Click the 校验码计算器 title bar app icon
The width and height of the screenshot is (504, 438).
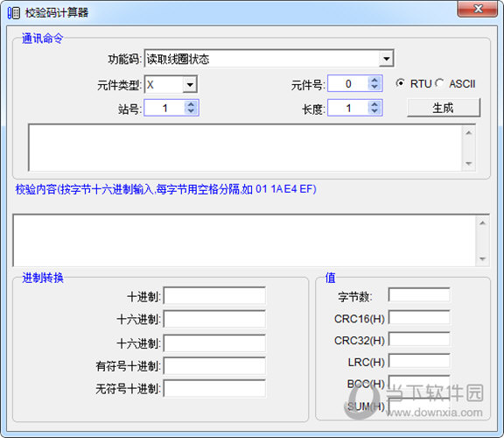pyautogui.click(x=14, y=13)
